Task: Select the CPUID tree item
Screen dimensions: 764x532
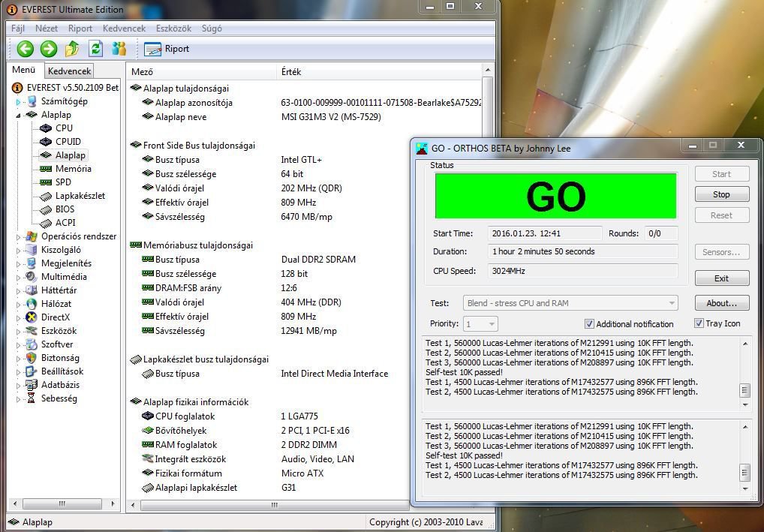Action: (68, 142)
